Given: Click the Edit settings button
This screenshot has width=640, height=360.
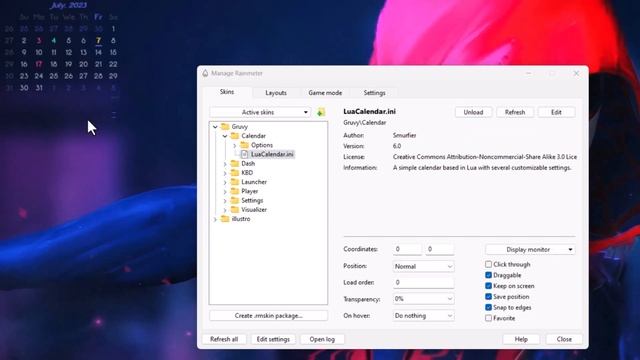Looking at the screenshot, I should point(273,339).
